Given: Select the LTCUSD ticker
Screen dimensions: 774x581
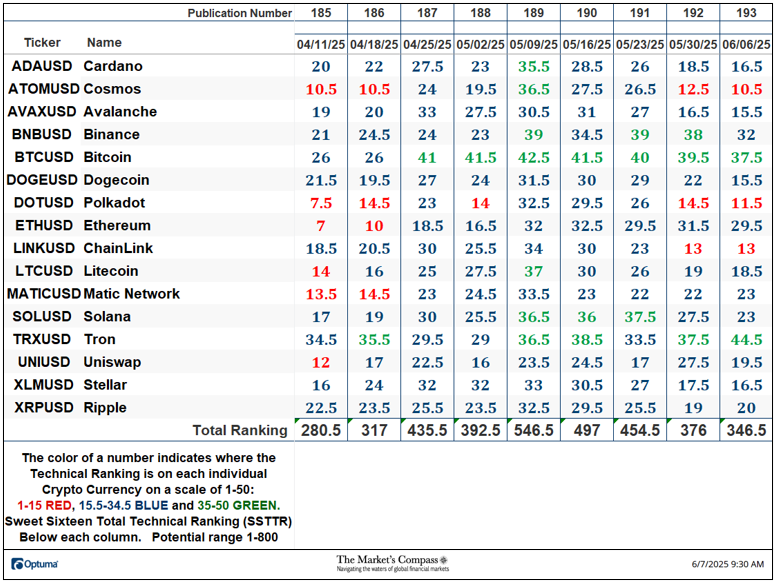Looking at the screenshot, I should pos(44,271).
